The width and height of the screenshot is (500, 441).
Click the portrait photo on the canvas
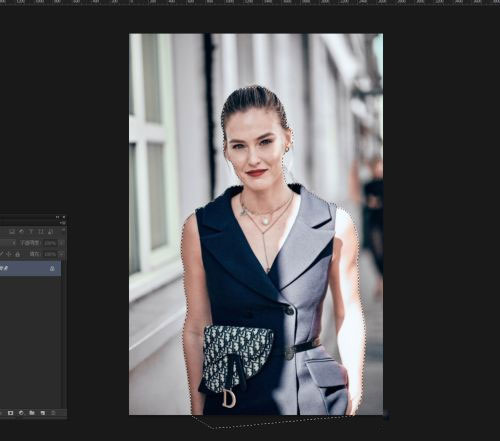[256, 224]
